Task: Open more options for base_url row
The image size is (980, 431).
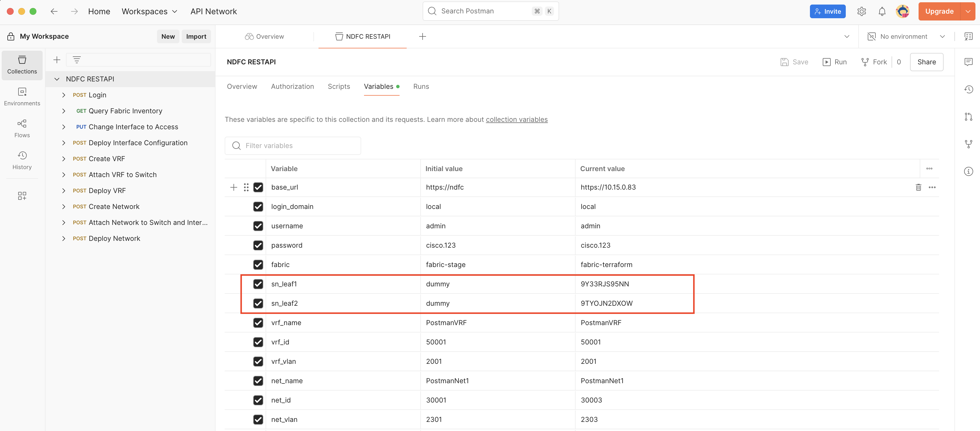Action: click(932, 187)
